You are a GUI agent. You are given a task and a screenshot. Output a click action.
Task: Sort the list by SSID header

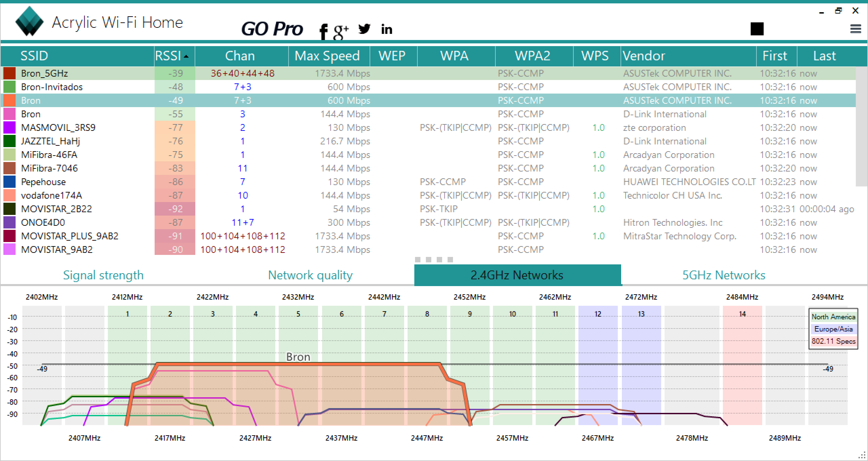(x=34, y=56)
